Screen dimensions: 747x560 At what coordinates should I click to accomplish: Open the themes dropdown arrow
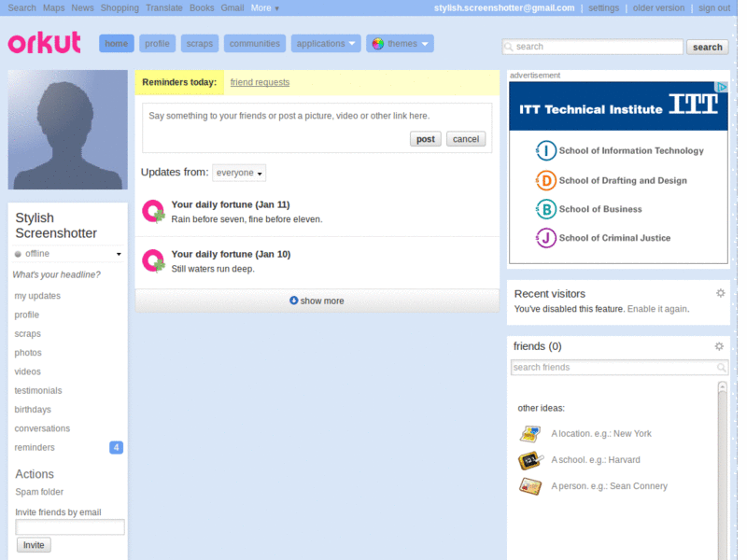(x=425, y=44)
